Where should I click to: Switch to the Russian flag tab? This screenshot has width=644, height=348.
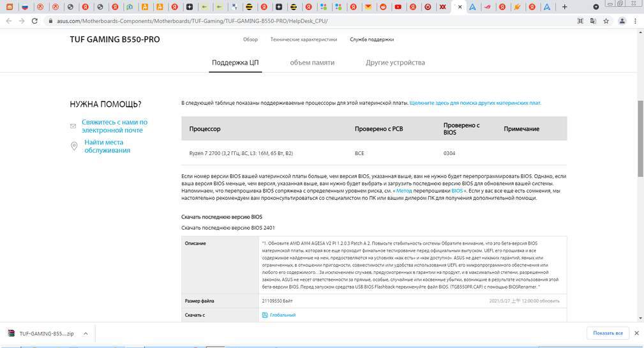[x=25, y=7]
